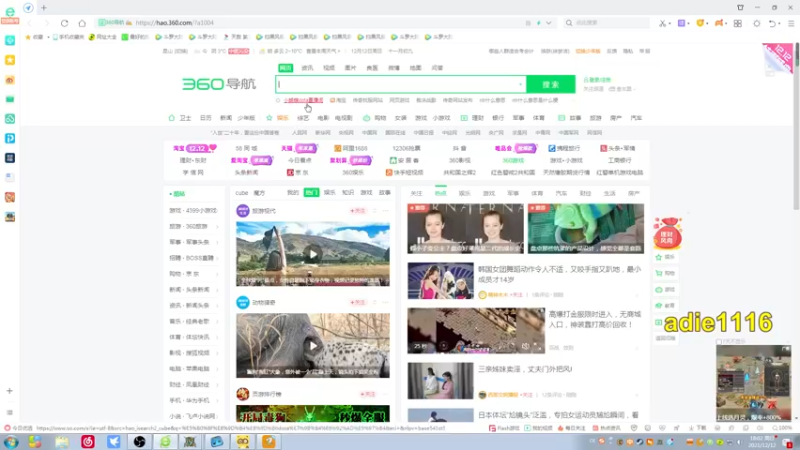Select the 热门 feed tab
The image size is (800, 450).
(x=311, y=193)
